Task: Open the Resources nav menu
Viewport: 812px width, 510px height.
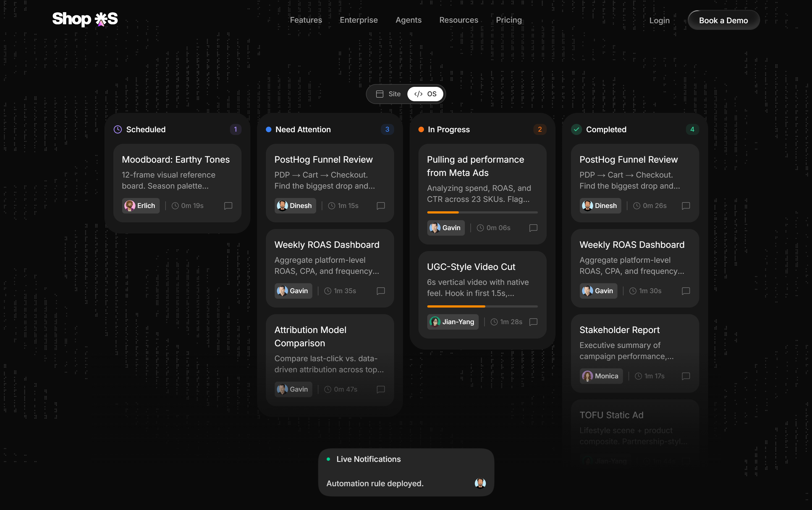Action: pyautogui.click(x=459, y=20)
